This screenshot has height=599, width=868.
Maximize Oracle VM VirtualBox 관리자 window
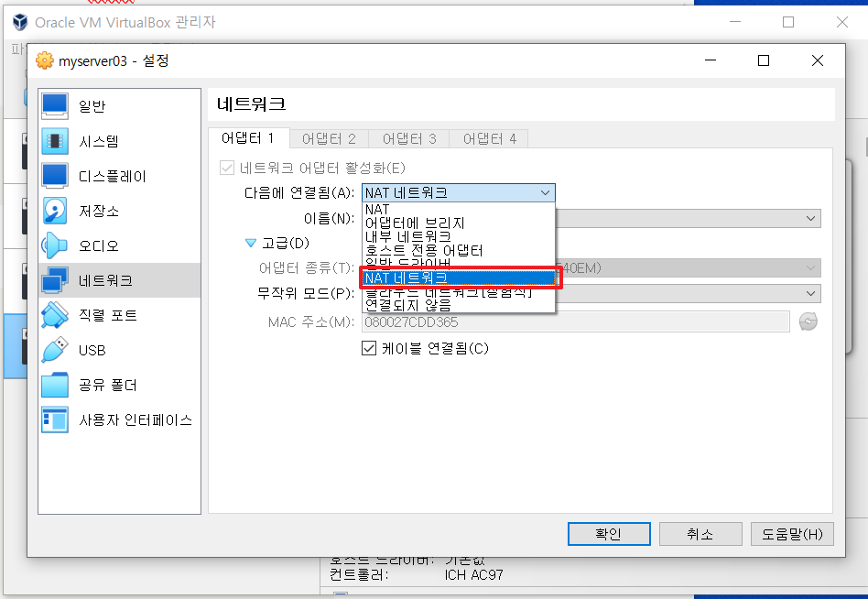click(x=788, y=22)
